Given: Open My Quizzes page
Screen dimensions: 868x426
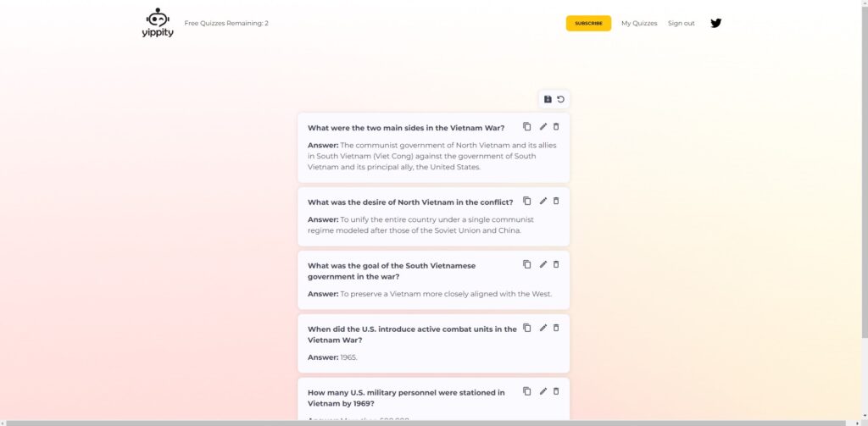Looking at the screenshot, I should pos(639,23).
